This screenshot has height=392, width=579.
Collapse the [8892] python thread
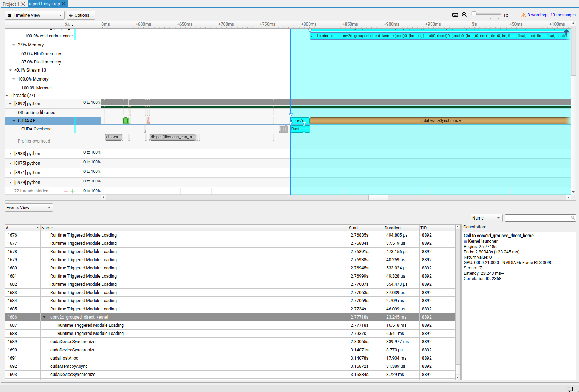[x=10, y=104]
